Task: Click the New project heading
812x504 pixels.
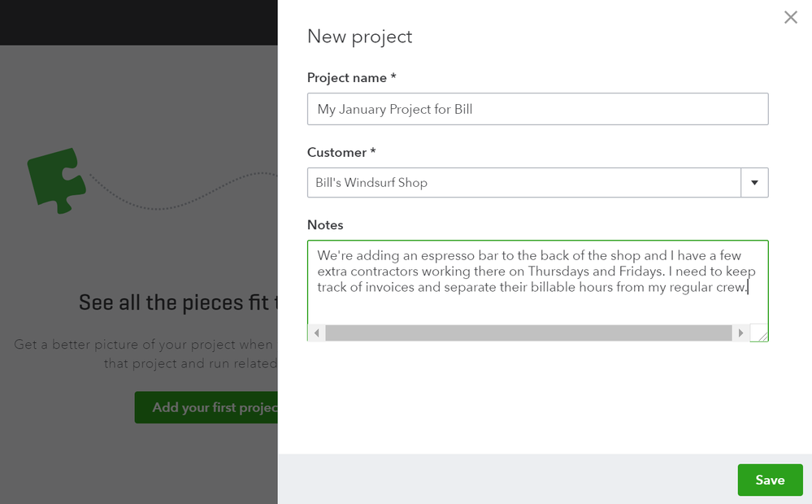Action: (359, 37)
